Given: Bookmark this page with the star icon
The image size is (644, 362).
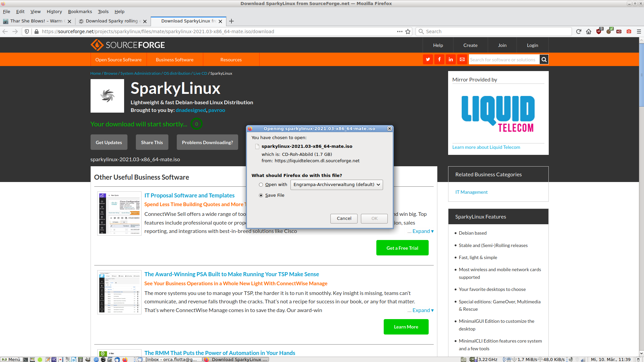Looking at the screenshot, I should tap(408, 32).
